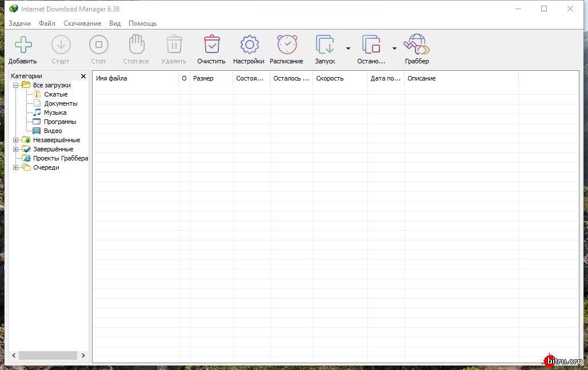Screen dimensions: 588x370
Task: Click the Стоп все hand icon
Action: pos(137,44)
